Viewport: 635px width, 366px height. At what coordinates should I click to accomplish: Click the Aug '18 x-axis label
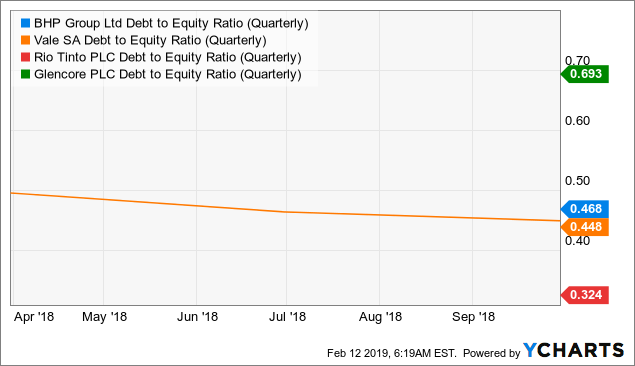tap(380, 317)
